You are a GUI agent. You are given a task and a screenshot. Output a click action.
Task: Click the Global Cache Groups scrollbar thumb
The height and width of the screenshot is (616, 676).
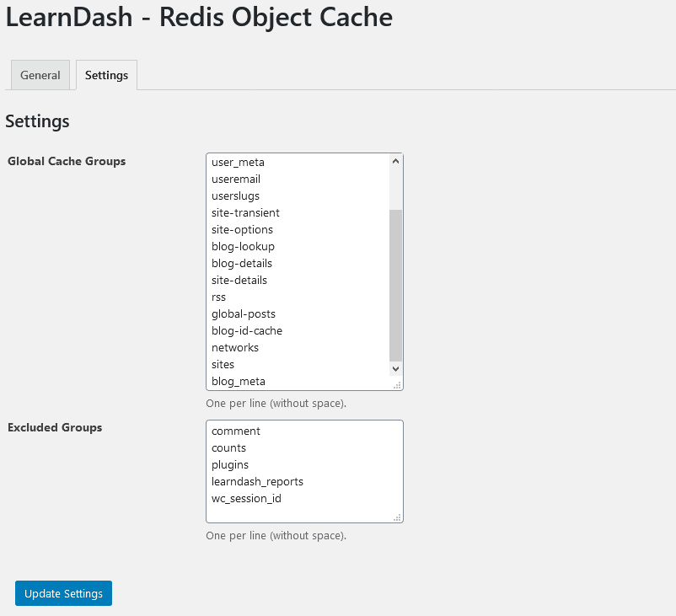pyautogui.click(x=396, y=286)
